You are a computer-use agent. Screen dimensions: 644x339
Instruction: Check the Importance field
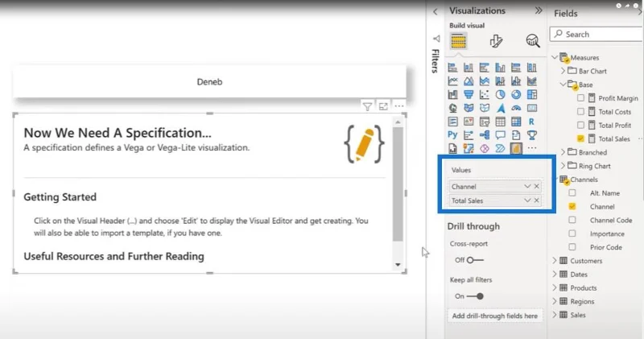coord(572,234)
